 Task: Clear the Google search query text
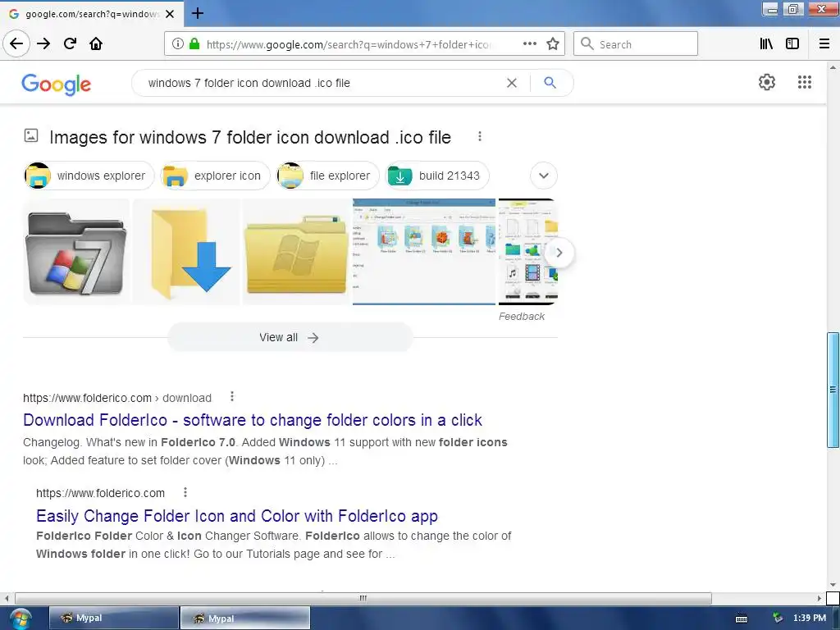512,83
